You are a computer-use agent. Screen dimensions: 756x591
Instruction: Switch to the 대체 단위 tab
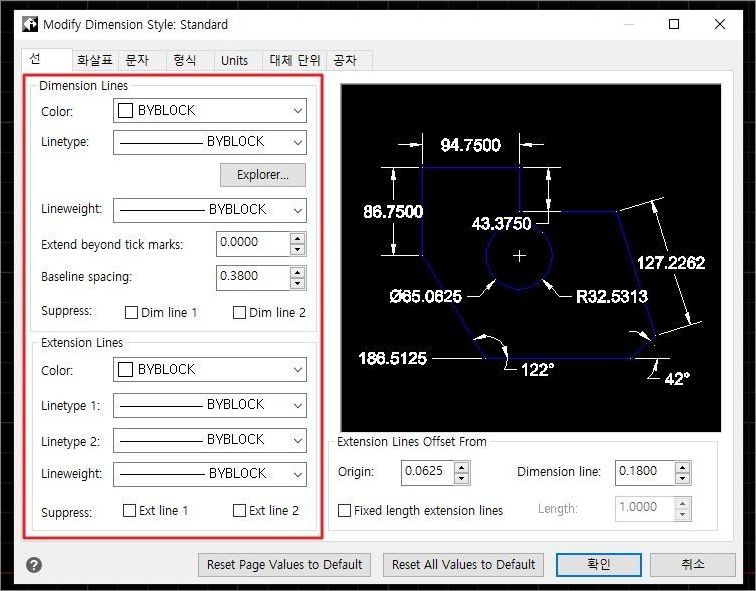point(295,60)
